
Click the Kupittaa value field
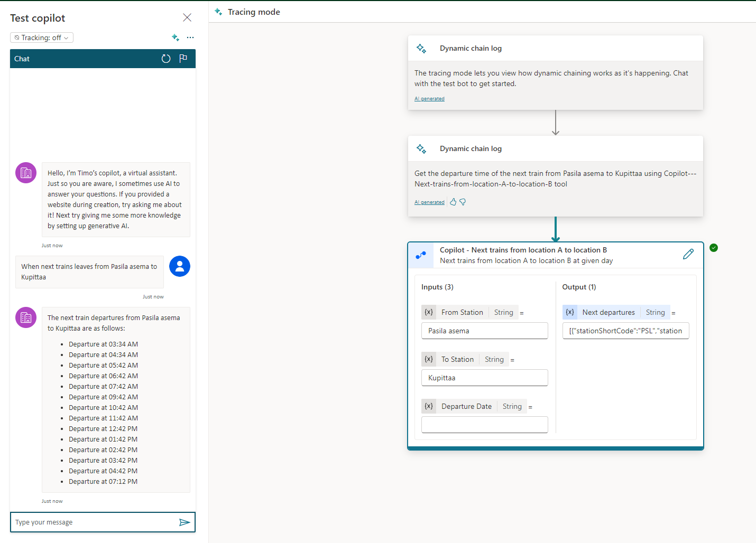484,378
